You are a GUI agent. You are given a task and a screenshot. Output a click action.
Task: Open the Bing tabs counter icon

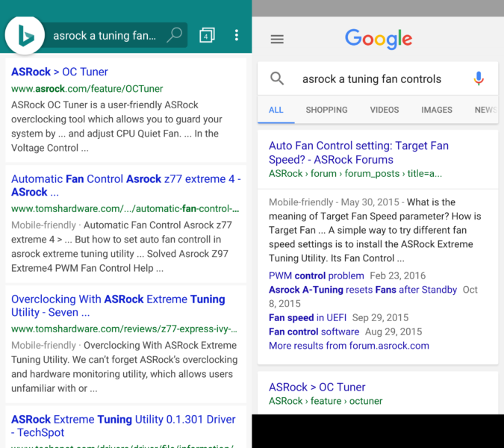click(207, 35)
